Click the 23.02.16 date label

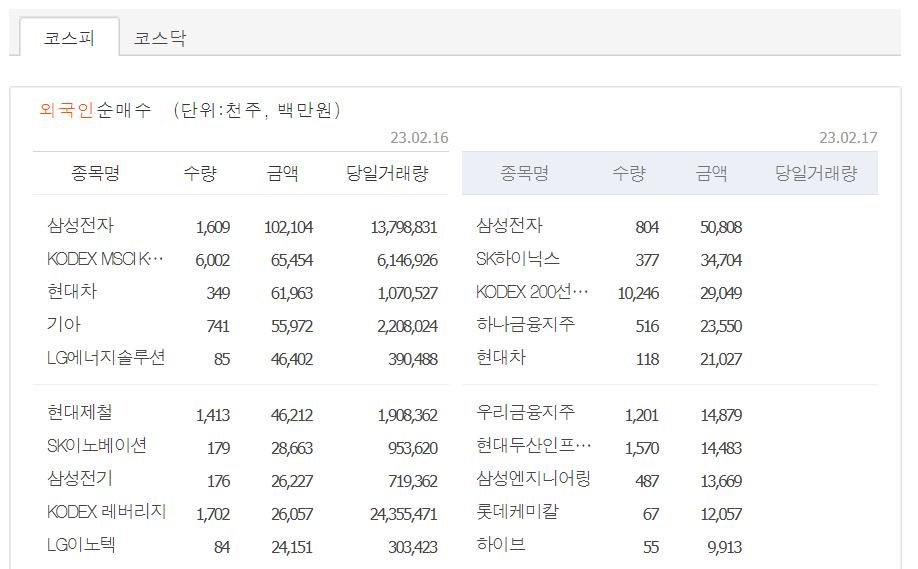point(419,138)
